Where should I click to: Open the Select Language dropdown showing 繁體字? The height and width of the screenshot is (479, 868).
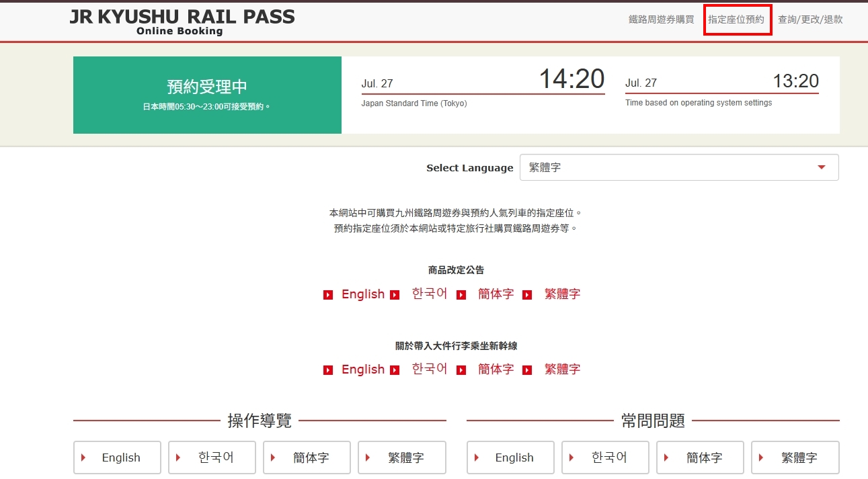[679, 167]
